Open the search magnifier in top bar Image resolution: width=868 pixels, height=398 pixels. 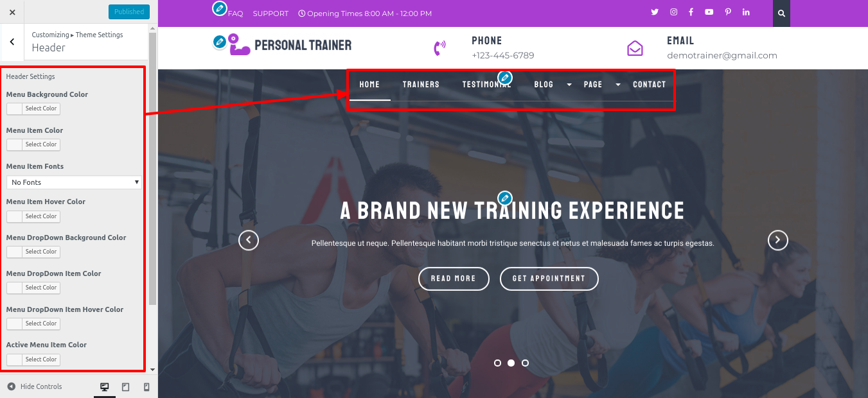tap(781, 13)
